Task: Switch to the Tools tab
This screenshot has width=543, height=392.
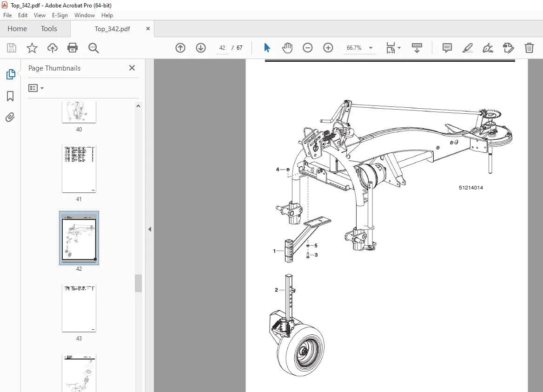Action: pyautogui.click(x=49, y=29)
